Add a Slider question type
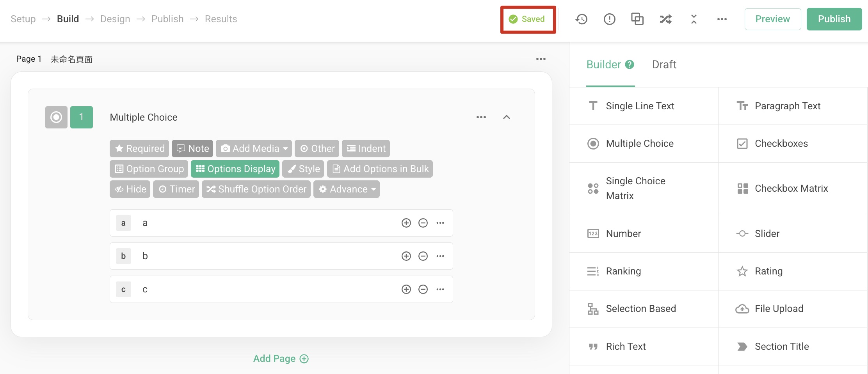 [767, 233]
